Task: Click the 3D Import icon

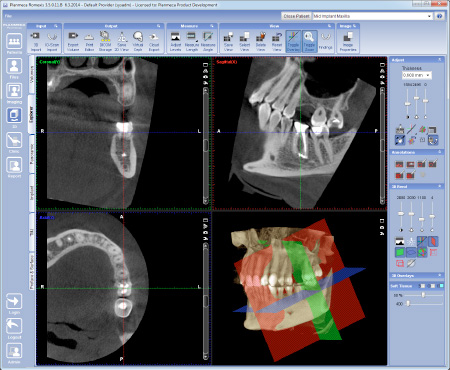Action: tap(35, 41)
